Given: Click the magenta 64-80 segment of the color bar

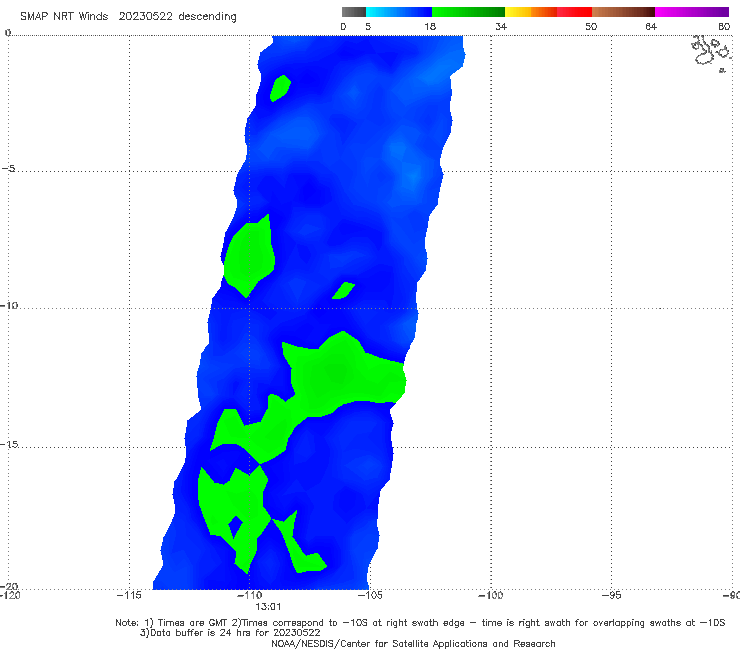Looking at the screenshot, I should point(692,12).
